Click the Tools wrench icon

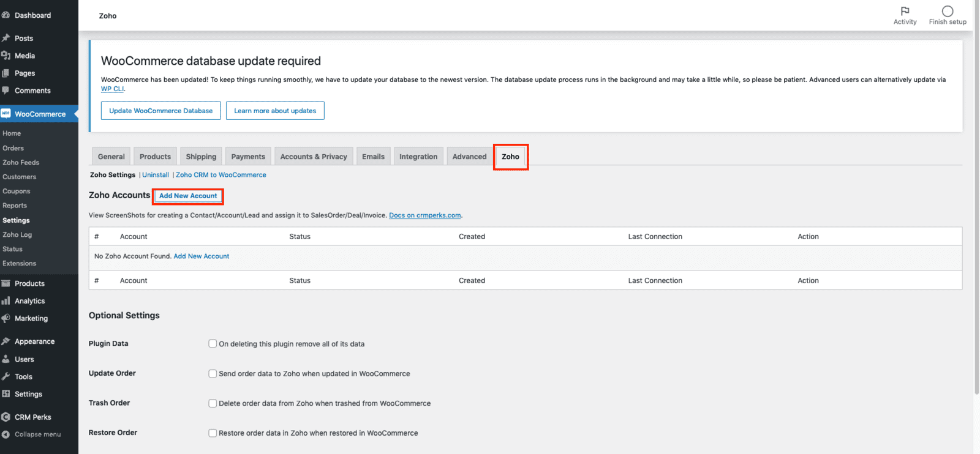[x=6, y=376]
